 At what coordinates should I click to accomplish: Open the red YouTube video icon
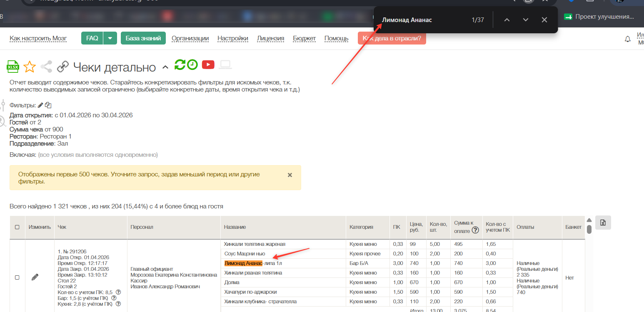click(208, 64)
